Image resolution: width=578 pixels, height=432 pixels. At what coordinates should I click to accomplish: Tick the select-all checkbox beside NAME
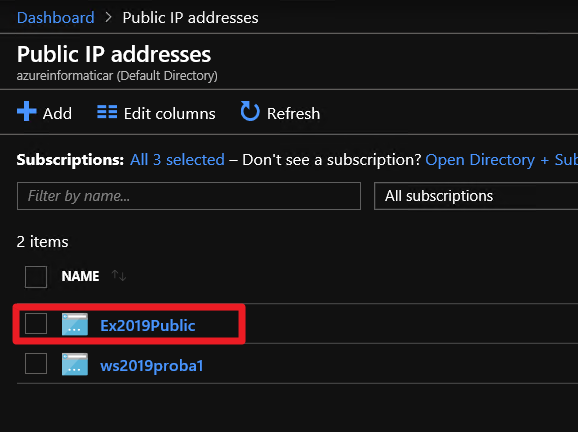click(36, 277)
